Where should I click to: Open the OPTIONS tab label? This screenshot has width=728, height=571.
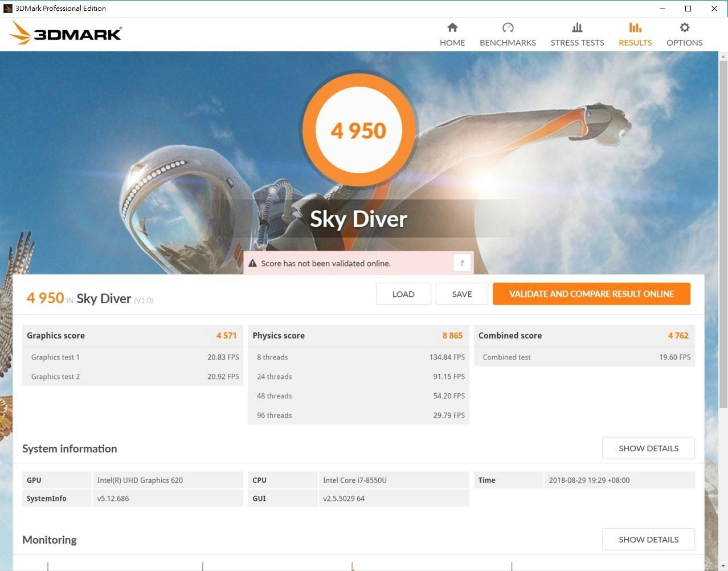pyautogui.click(x=685, y=43)
